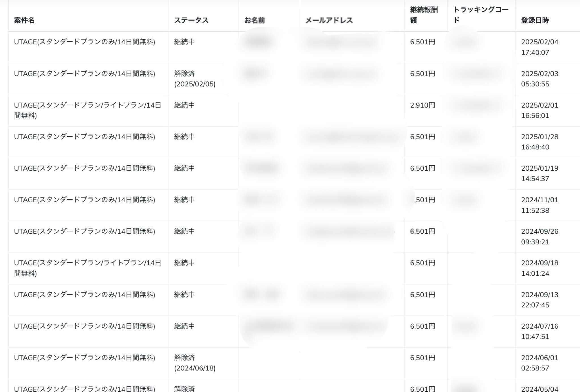Click 継続中 status in the 2024/09/26 row
This screenshot has width=580, height=392.
click(x=184, y=231)
